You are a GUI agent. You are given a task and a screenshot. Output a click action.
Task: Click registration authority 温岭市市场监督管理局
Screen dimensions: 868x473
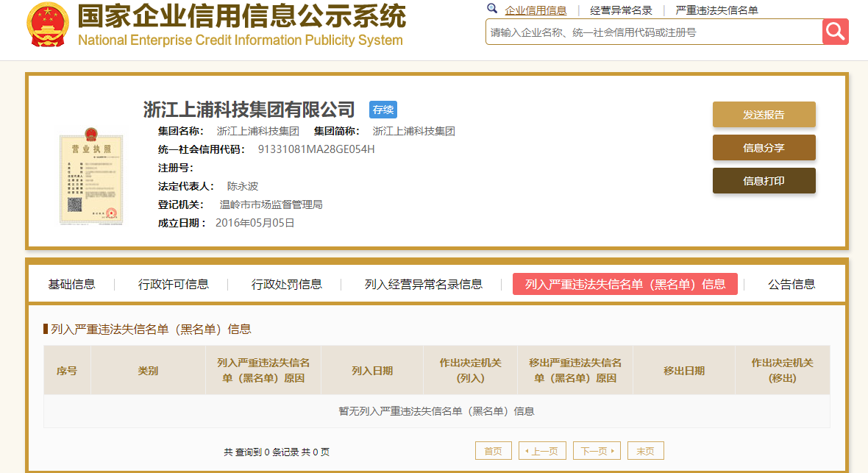click(x=271, y=205)
